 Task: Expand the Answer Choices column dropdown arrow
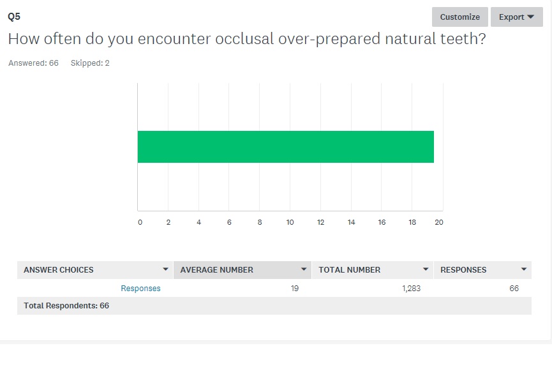(x=166, y=270)
